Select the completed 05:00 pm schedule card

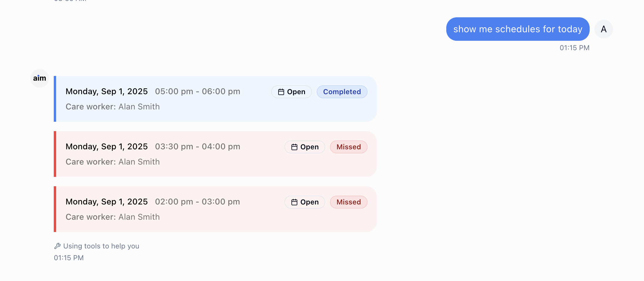(x=215, y=99)
